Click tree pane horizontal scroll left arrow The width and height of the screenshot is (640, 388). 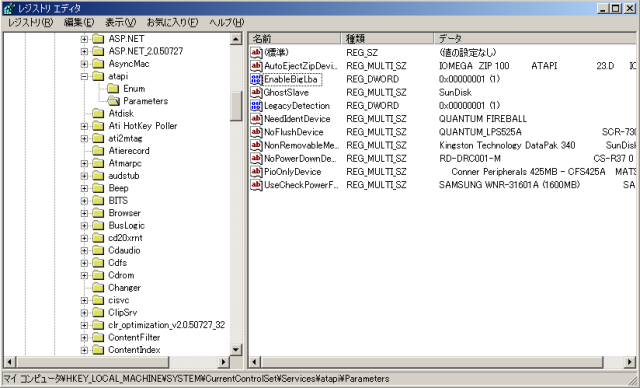(x=10, y=362)
